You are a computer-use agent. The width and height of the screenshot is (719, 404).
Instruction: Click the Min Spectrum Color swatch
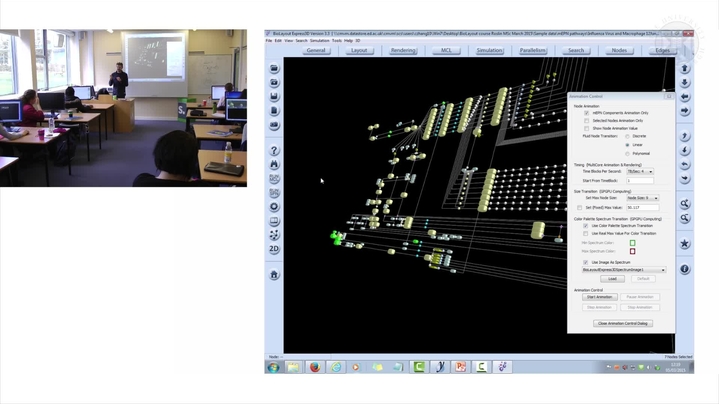pos(632,243)
